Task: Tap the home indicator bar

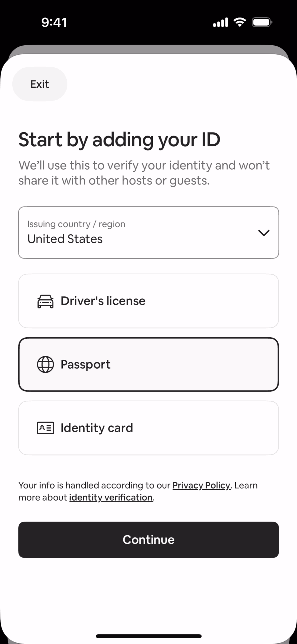Action: [148, 636]
